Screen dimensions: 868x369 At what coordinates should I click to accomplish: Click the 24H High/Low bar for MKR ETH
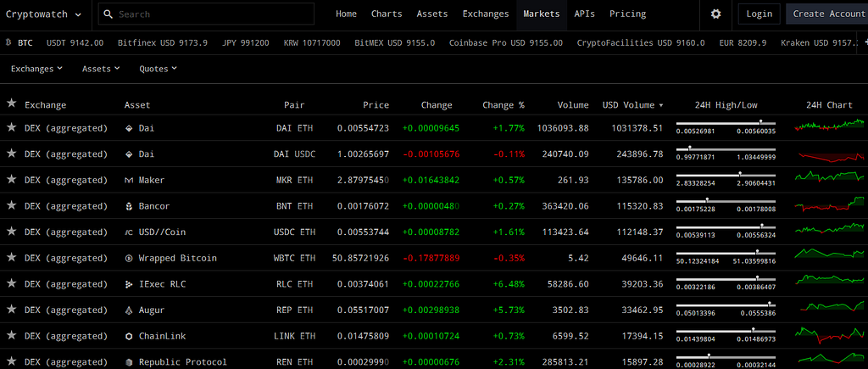726,175
